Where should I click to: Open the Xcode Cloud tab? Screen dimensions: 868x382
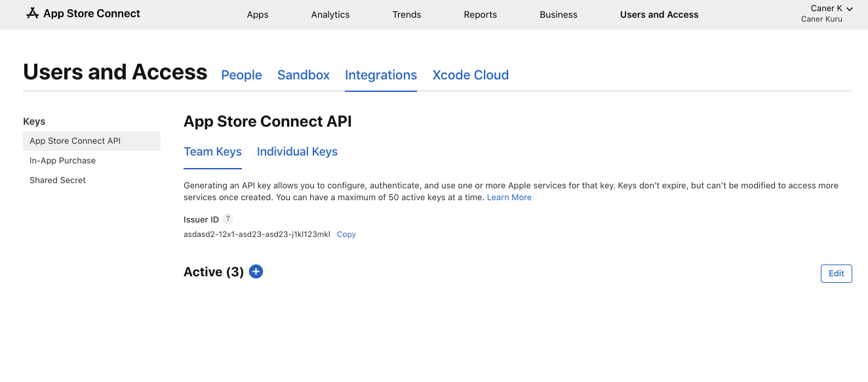pos(470,75)
